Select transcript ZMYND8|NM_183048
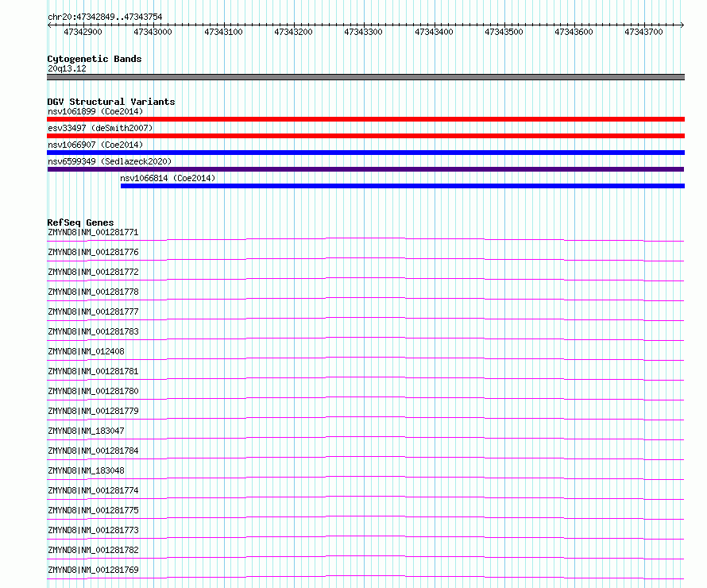The height and width of the screenshot is (588, 707). click(86, 470)
